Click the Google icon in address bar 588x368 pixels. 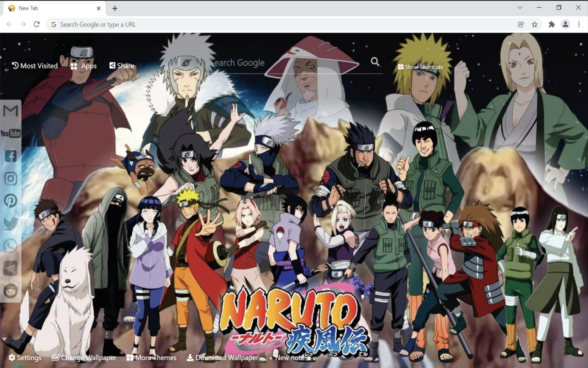tap(54, 24)
